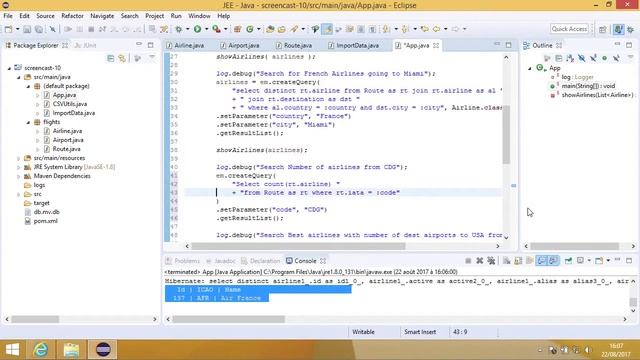
Task: Select db.mv.db file in Package Explorer
Action: pos(47,212)
